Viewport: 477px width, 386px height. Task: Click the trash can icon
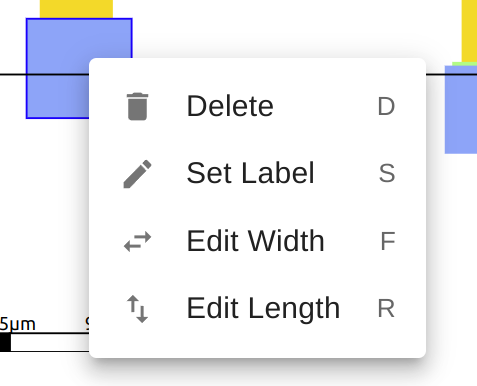137,106
